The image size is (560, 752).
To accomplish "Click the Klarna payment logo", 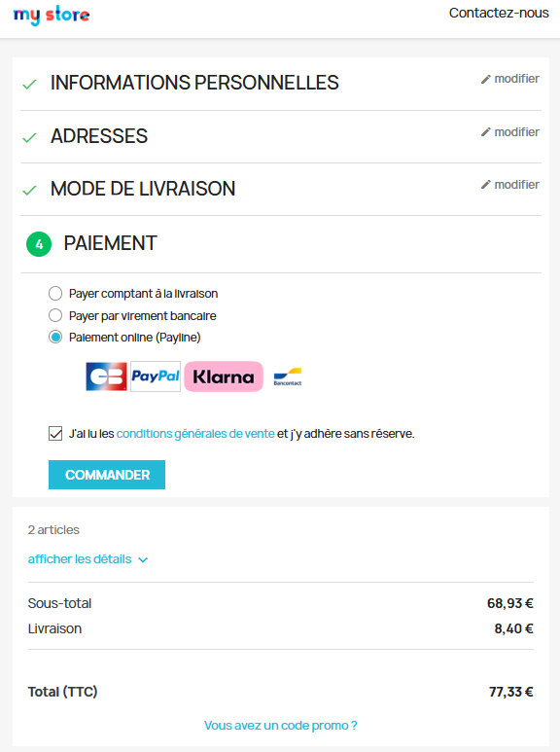I will [224, 376].
